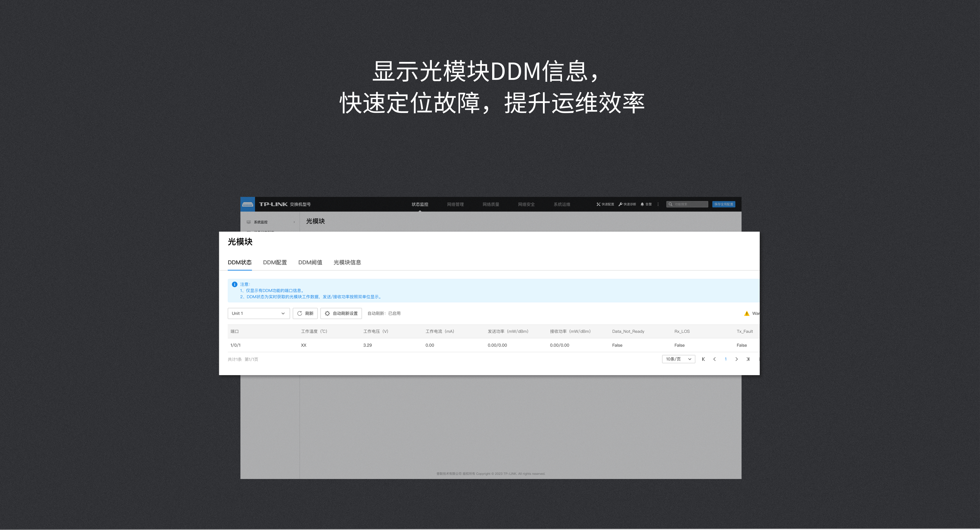Click 保存全局配置 button

click(724, 204)
